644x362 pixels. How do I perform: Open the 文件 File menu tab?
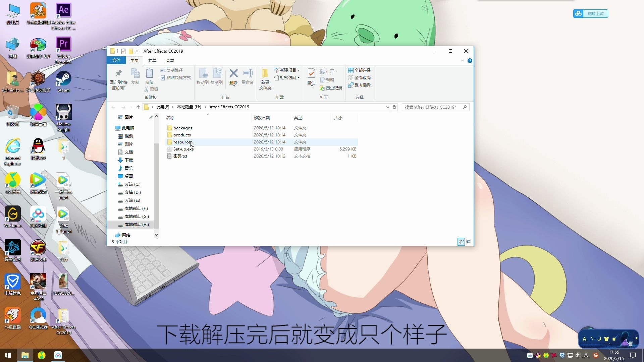coord(116,61)
